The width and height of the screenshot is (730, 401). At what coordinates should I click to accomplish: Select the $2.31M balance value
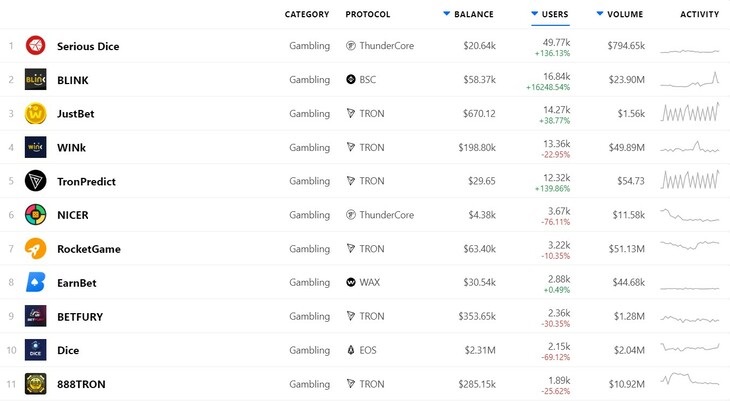click(480, 350)
